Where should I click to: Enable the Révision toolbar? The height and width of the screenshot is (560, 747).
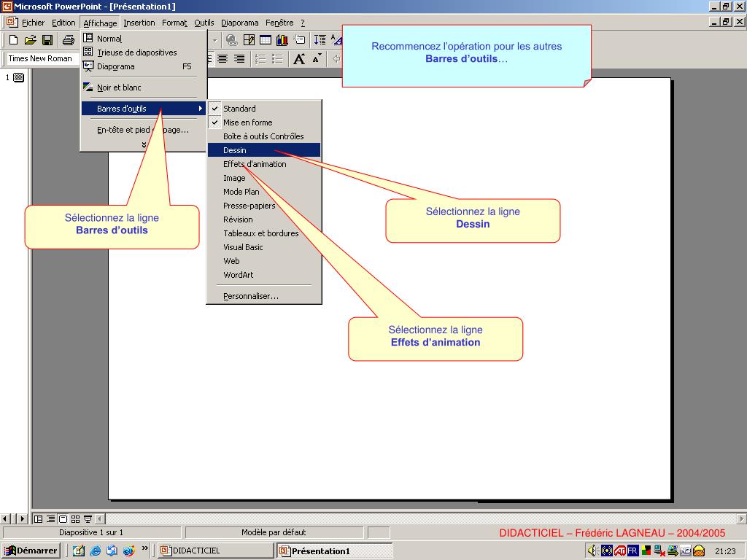pyautogui.click(x=264, y=219)
